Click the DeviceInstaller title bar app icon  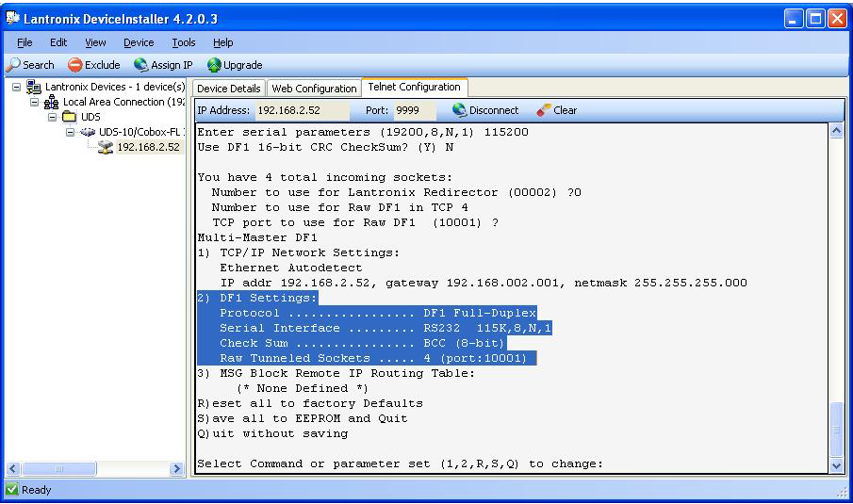point(13,18)
